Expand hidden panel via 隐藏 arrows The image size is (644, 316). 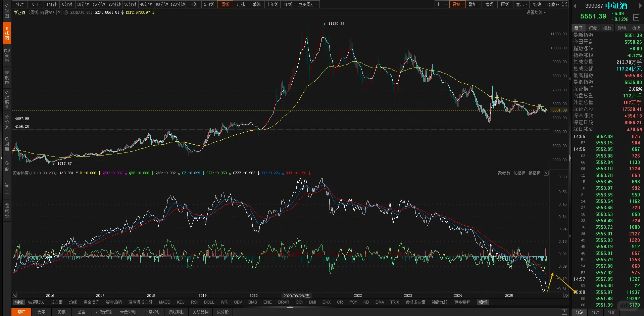click(553, 4)
